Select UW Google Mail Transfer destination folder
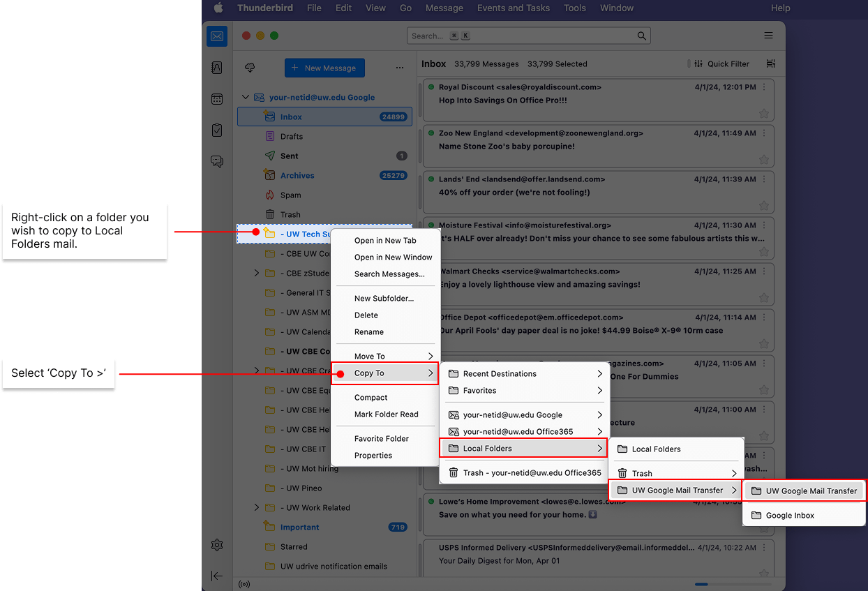Image resolution: width=868 pixels, height=591 pixels. pyautogui.click(x=804, y=491)
